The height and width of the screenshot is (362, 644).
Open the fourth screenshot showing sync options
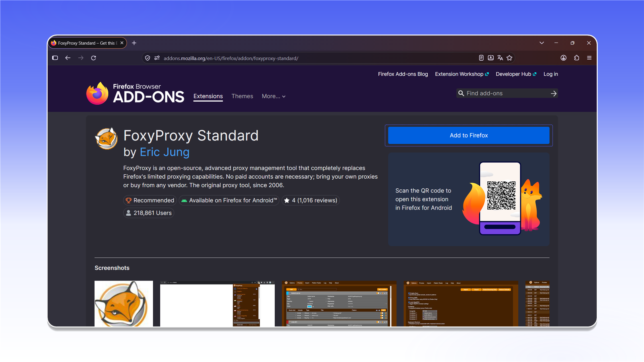[461, 304]
